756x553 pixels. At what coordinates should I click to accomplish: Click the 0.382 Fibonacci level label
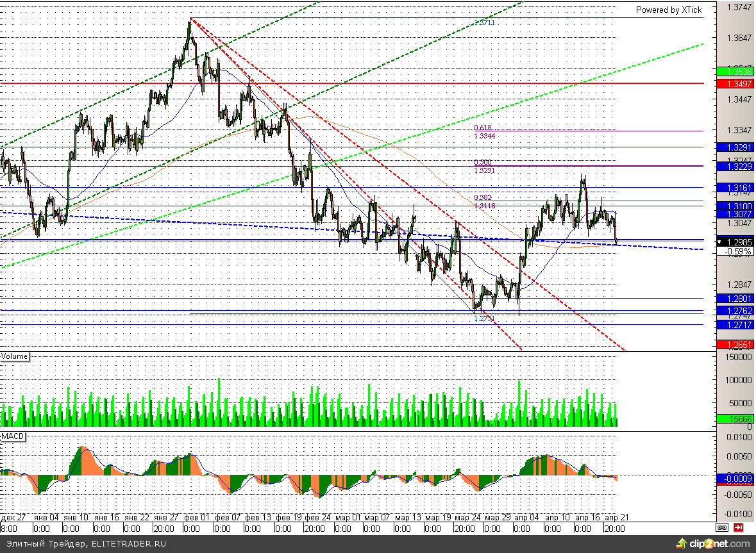coord(483,197)
